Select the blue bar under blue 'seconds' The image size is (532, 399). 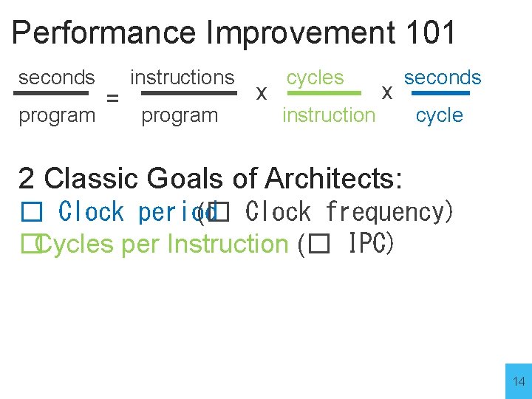(440, 94)
